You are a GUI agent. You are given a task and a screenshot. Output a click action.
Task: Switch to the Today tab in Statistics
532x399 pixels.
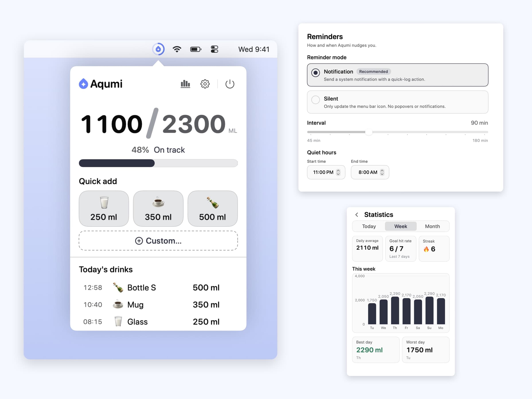[x=369, y=226]
